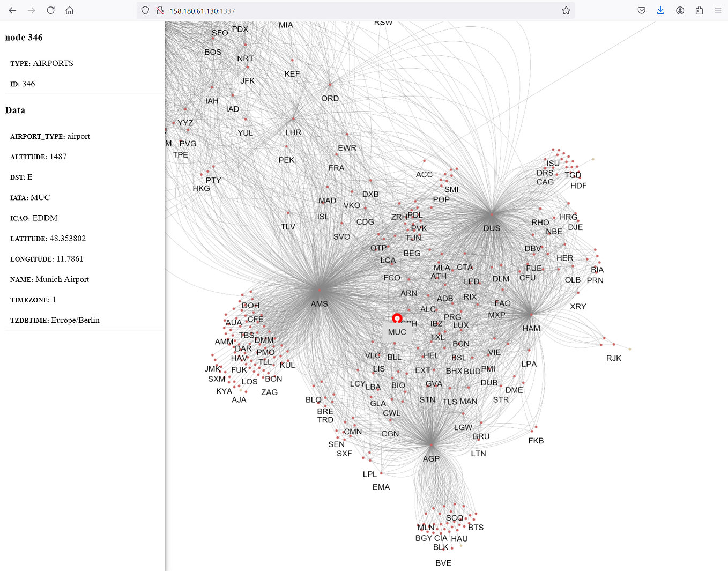The image size is (728, 571).
Task: Click the back navigation arrow
Action: click(12, 10)
